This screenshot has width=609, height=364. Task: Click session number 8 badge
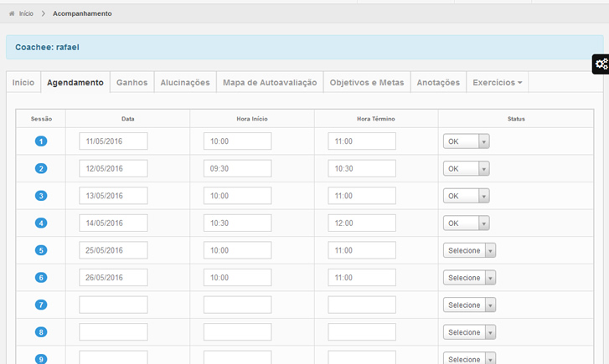(41, 332)
